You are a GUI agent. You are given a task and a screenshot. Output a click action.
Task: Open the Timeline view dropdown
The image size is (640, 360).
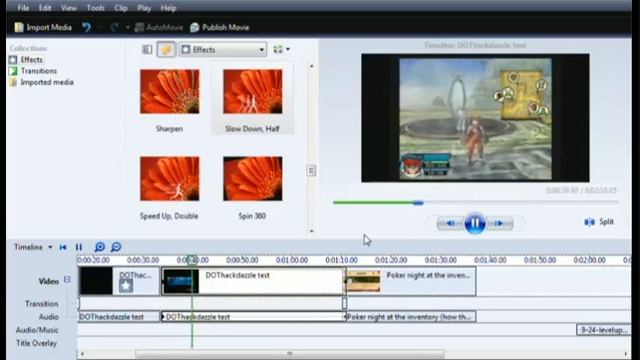tap(33, 247)
